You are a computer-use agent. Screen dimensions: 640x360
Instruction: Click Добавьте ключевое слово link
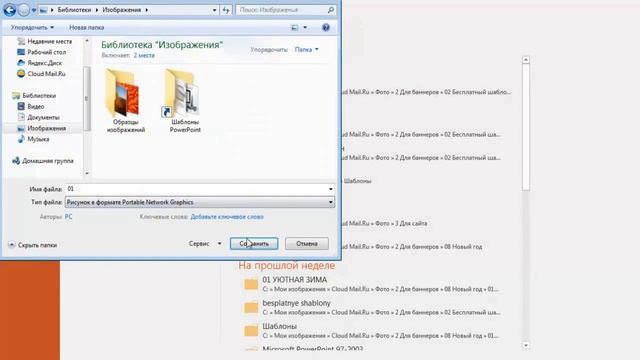(x=227, y=217)
